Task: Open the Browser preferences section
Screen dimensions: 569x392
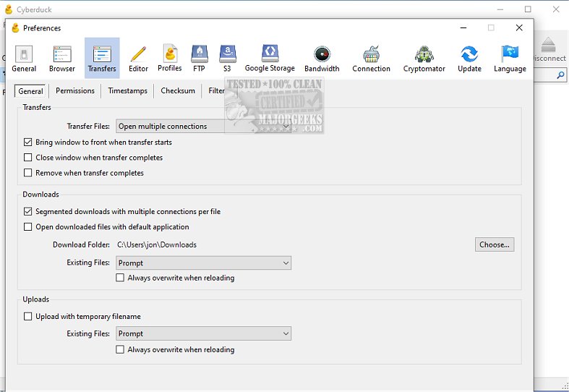Action: pos(62,59)
